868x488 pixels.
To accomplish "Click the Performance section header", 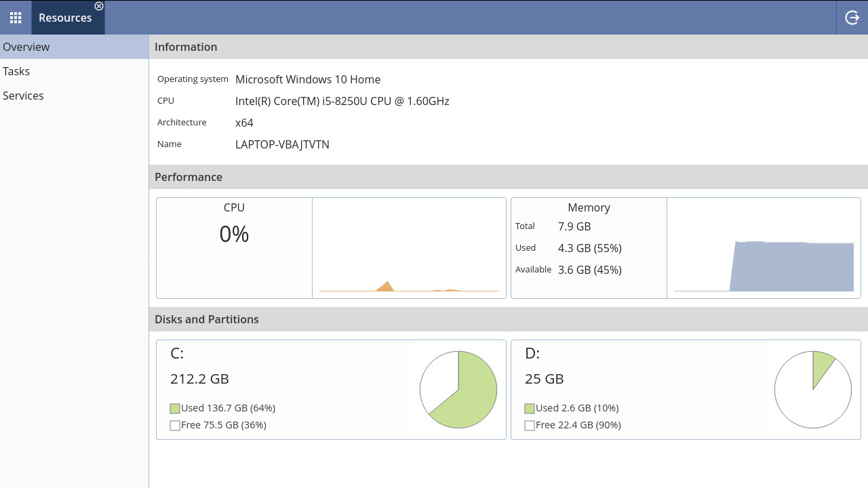I will 509,177.
